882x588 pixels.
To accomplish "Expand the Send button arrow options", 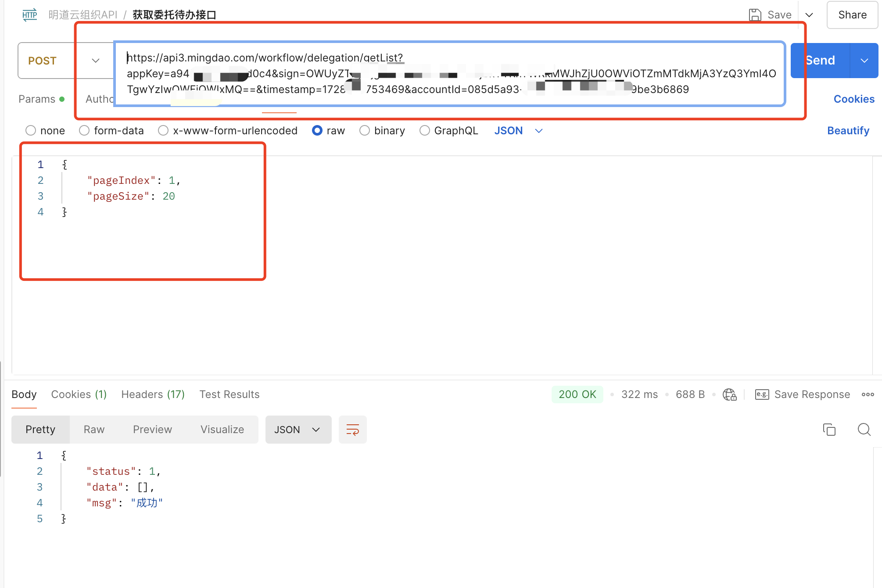I will point(864,61).
